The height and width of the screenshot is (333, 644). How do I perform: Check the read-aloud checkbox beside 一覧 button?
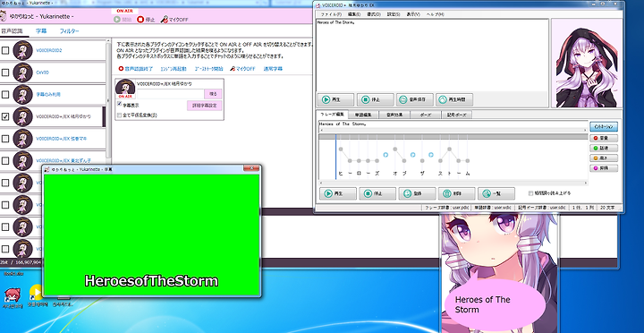pos(530,193)
